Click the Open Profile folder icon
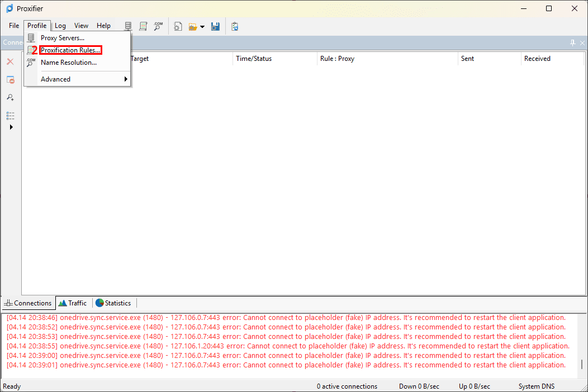 click(x=193, y=27)
